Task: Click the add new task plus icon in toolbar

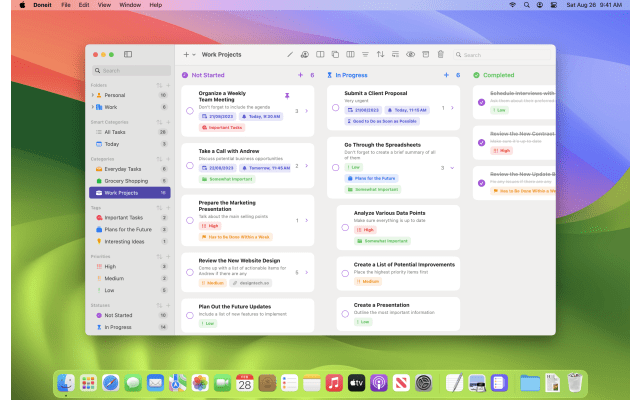Action: click(186, 54)
